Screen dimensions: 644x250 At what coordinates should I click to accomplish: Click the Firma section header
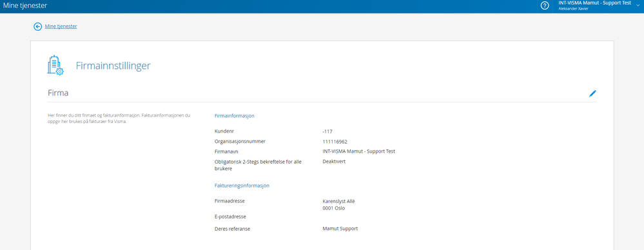58,93
